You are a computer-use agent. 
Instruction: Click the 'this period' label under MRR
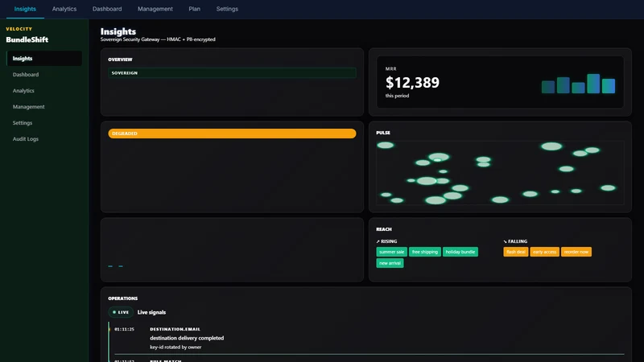(x=397, y=96)
